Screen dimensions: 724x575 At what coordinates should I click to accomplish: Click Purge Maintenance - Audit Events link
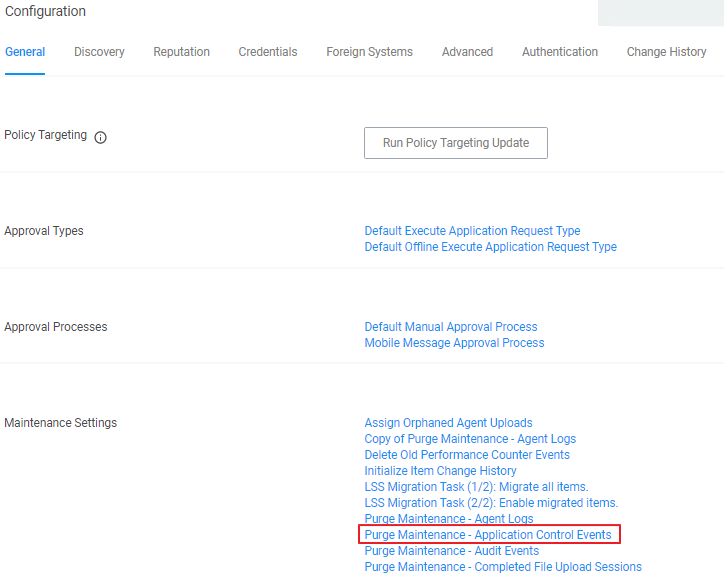tap(451, 551)
